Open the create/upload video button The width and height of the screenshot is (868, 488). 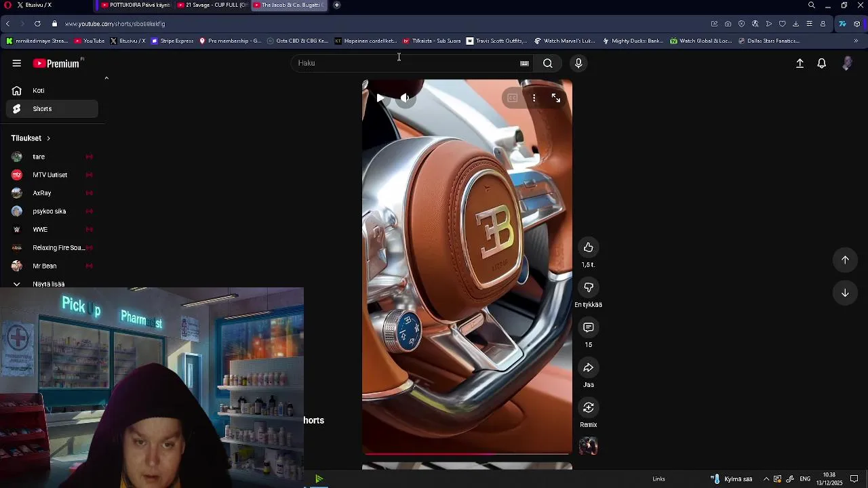click(x=800, y=63)
